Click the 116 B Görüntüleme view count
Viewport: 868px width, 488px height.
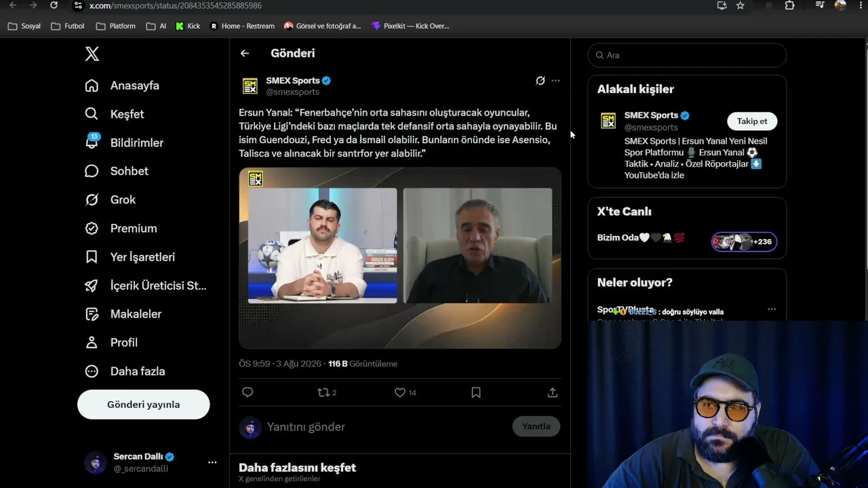(x=363, y=364)
